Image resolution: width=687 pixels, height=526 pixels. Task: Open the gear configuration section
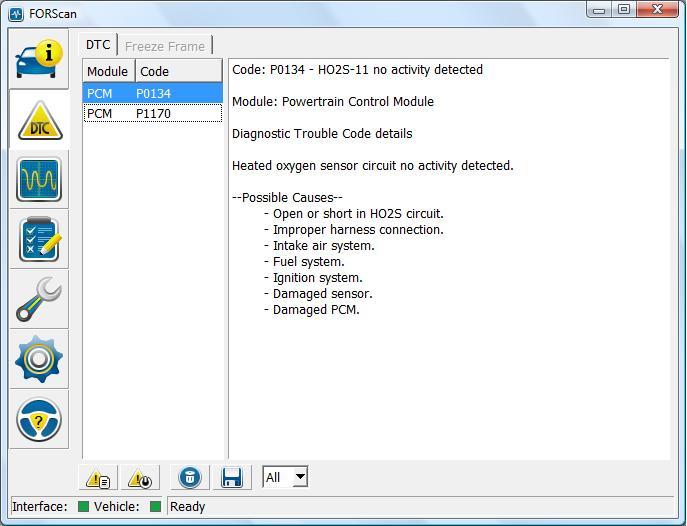[x=39, y=359]
